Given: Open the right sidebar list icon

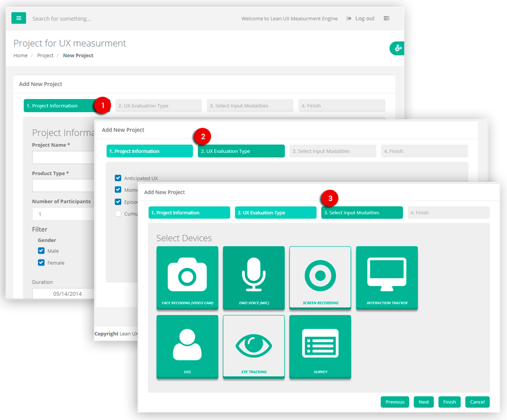Looking at the screenshot, I should (x=386, y=18).
